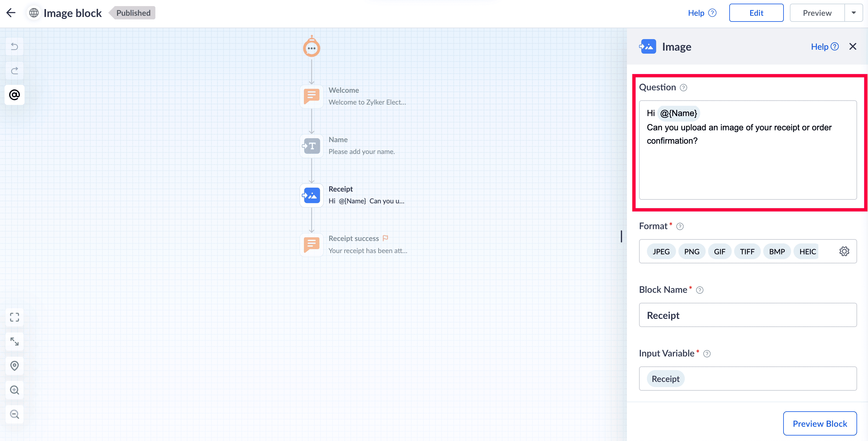Click the Preview Block button
Screen dimensions: 868x441
point(820,423)
